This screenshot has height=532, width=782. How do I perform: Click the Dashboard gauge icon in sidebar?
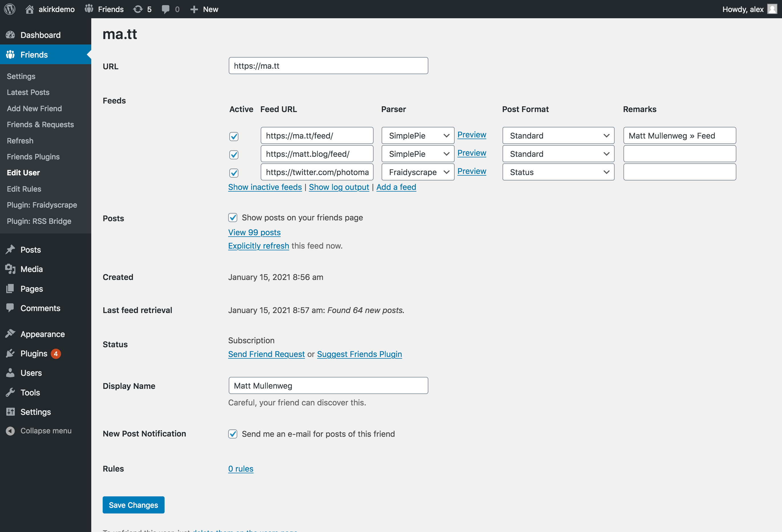[11, 35]
